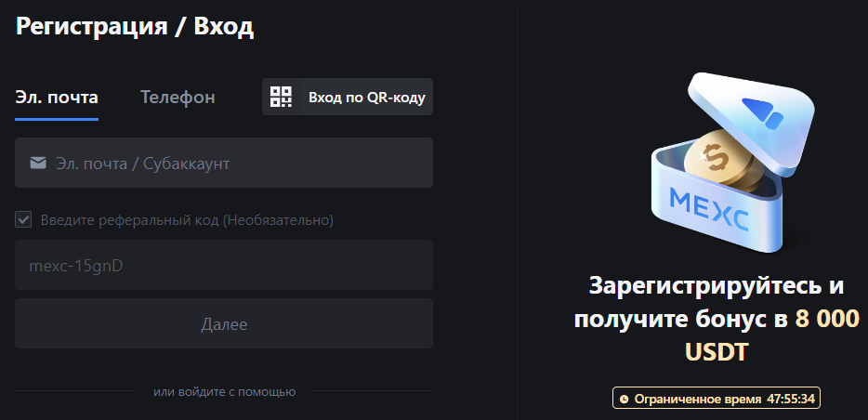This screenshot has height=420, width=868.
Task: Focus the Эл. почта / Субаккаунт field
Action: tap(224, 163)
